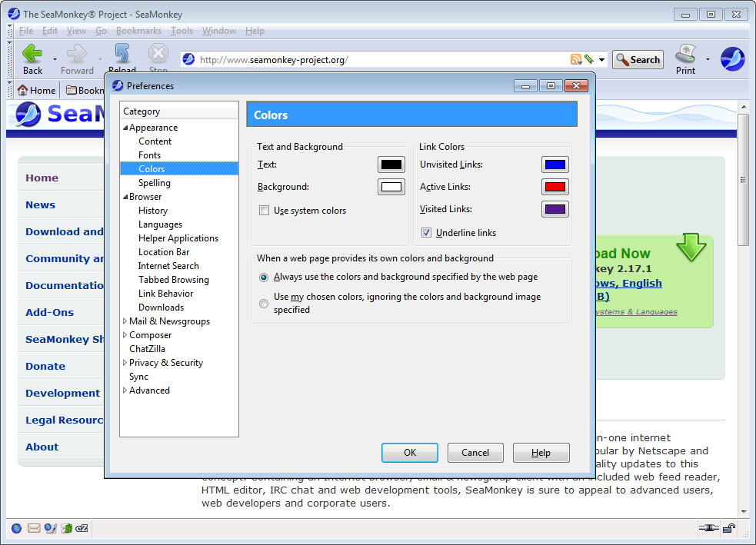Click the Forward arrow toolbar icon
The image size is (756, 545).
77,54
